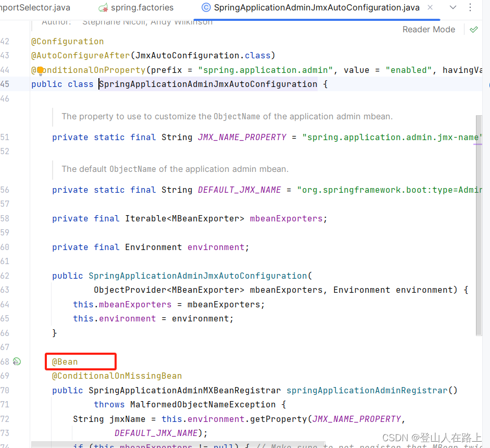The height and width of the screenshot is (448, 490).
Task: Click JmxAutoConfiguration.class reference
Action: [x=203, y=56]
